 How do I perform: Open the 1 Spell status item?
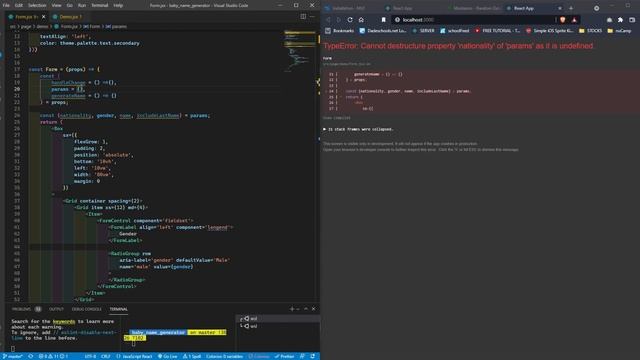click(192, 356)
